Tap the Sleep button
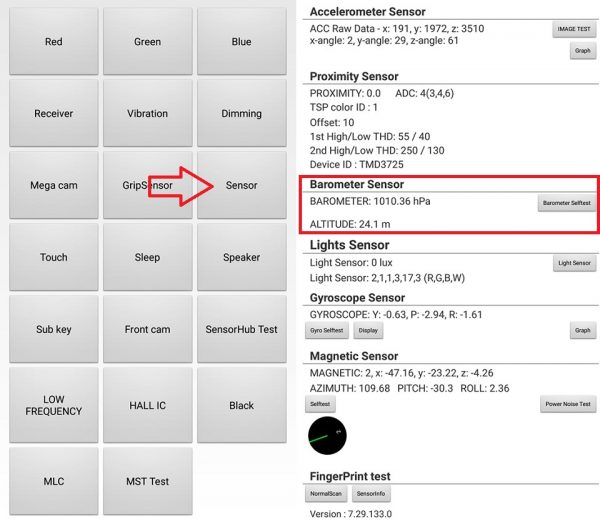Viewport: 600px width, 526px height. click(148, 257)
